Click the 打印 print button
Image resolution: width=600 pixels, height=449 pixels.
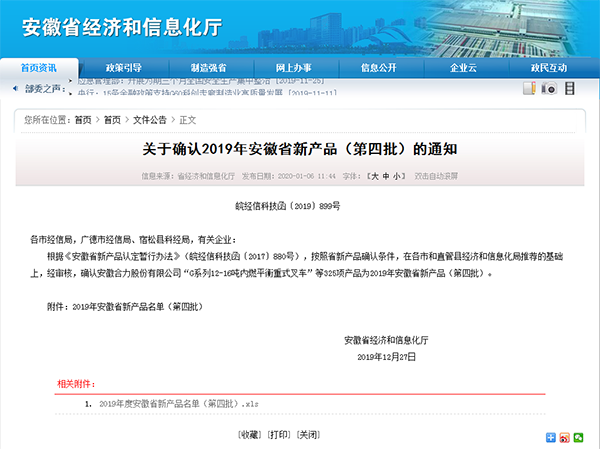[279, 435]
